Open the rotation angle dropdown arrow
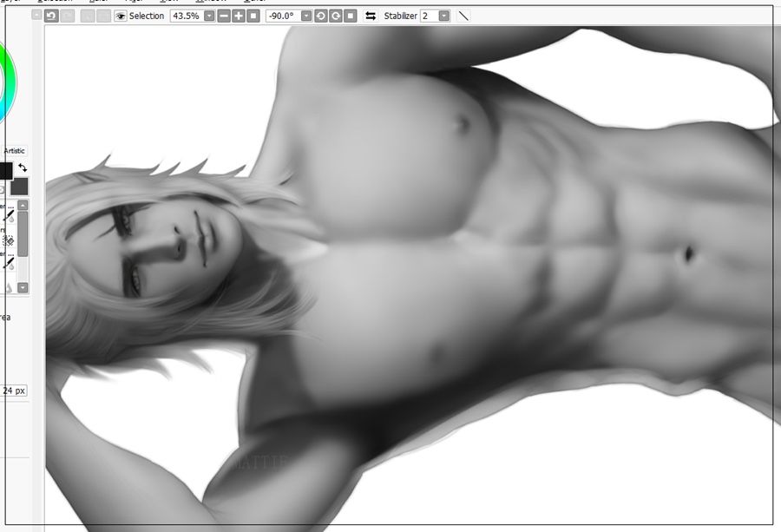The image size is (781, 532). click(306, 16)
